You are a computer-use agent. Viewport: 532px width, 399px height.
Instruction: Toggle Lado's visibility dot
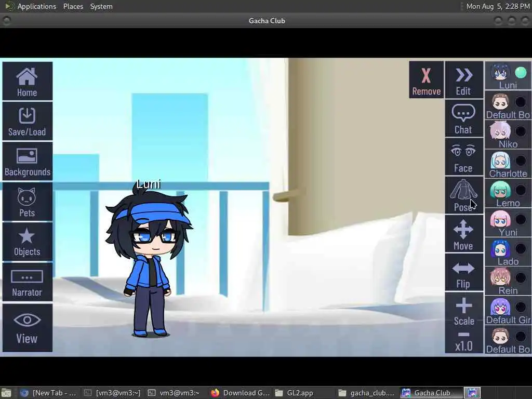(521, 248)
